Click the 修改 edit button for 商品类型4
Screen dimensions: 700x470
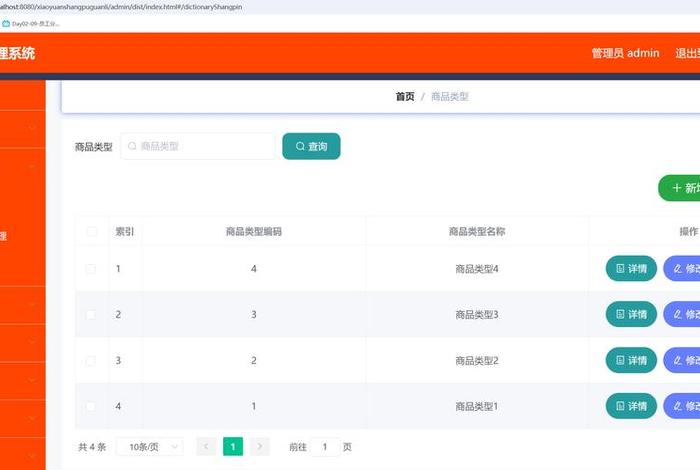click(x=682, y=268)
